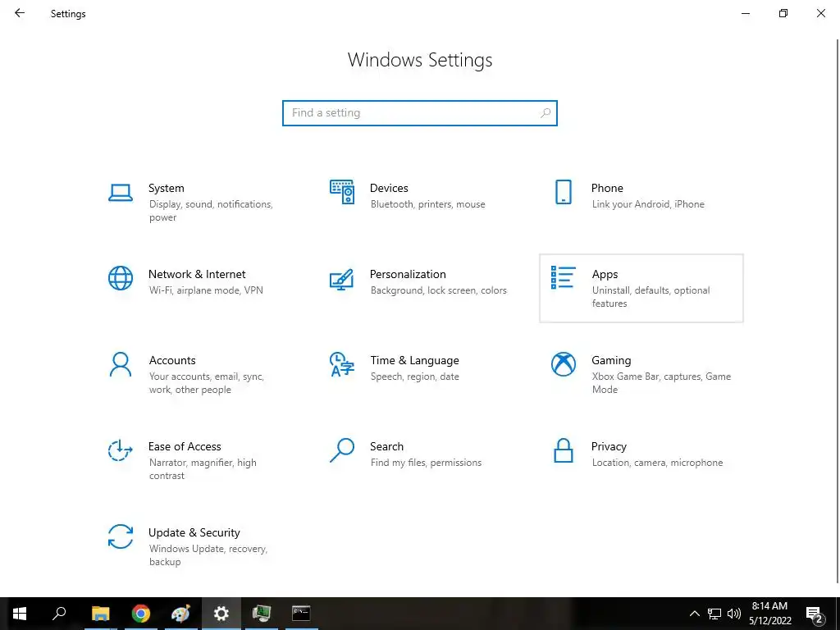Screen dimensions: 840x630
Task: Click 'Xbox Game Bar, captures, Game Mode' text
Action: [661, 383]
